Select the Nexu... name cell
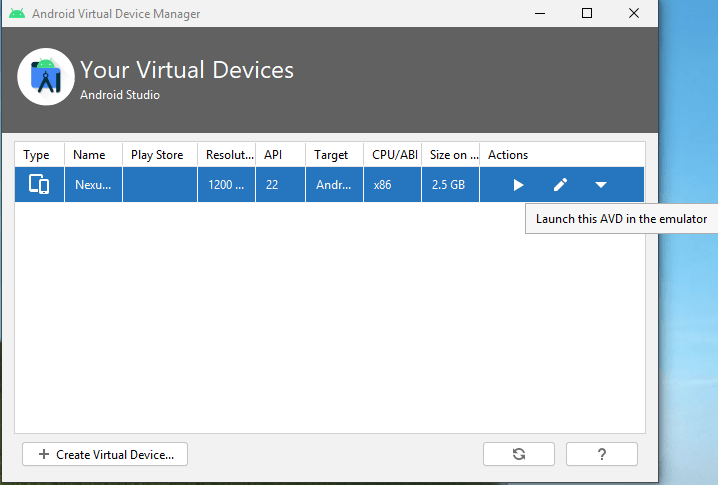The image size is (718, 485). 93,185
